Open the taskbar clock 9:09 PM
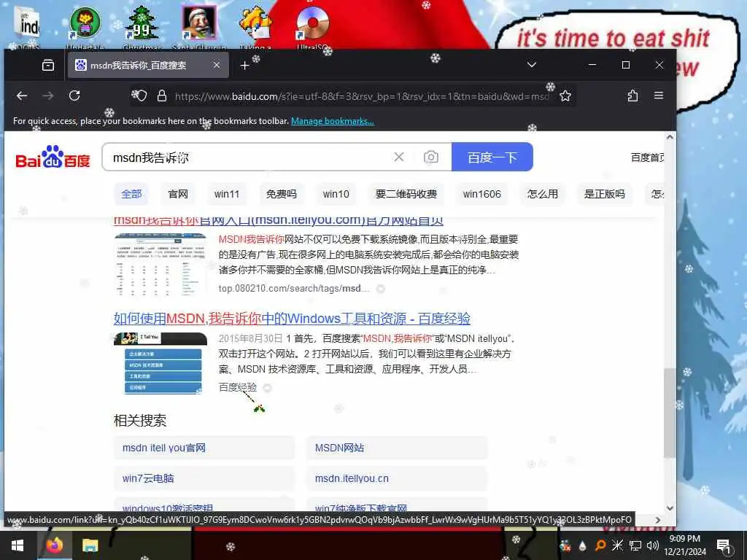The width and height of the screenshot is (747, 560). tap(684, 545)
